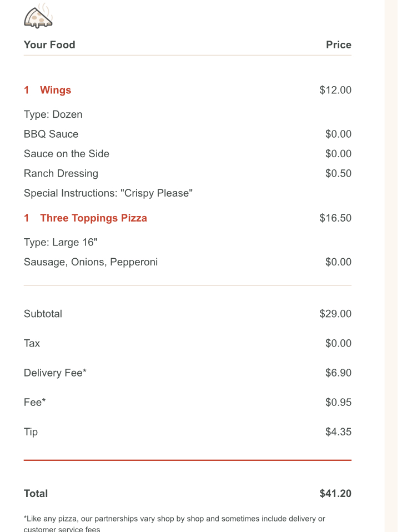Click the $12.00 Wings price
This screenshot has height=532, width=412.
tap(335, 90)
